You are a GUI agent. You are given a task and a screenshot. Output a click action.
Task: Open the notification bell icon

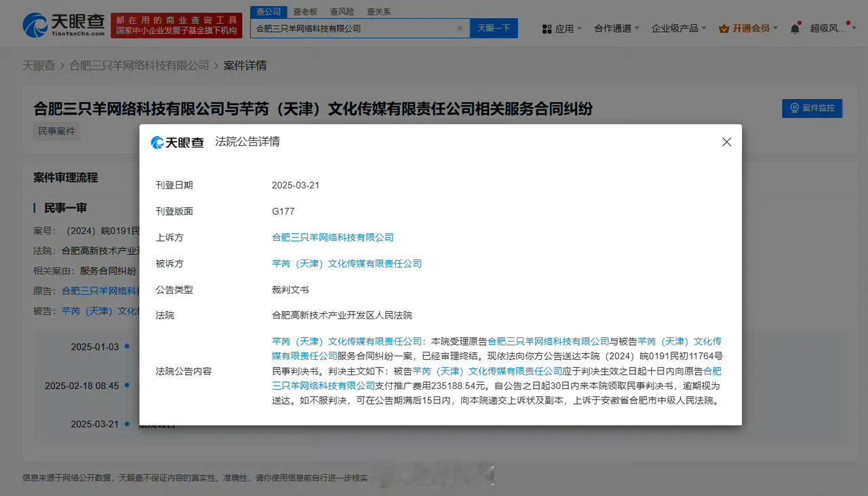(795, 28)
